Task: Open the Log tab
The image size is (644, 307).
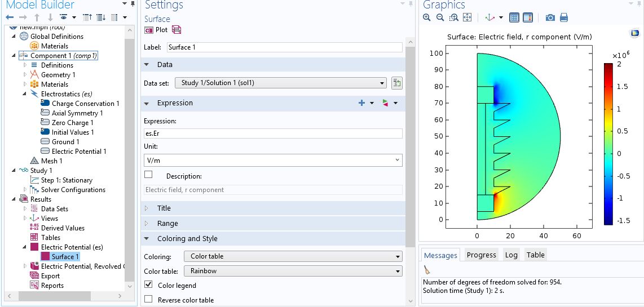Action: coord(511,255)
